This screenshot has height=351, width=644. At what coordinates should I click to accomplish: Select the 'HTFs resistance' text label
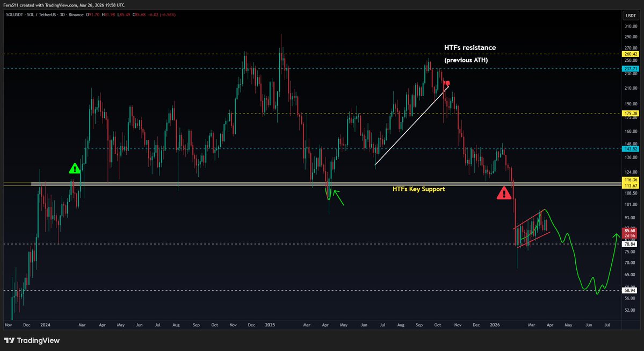(x=470, y=48)
